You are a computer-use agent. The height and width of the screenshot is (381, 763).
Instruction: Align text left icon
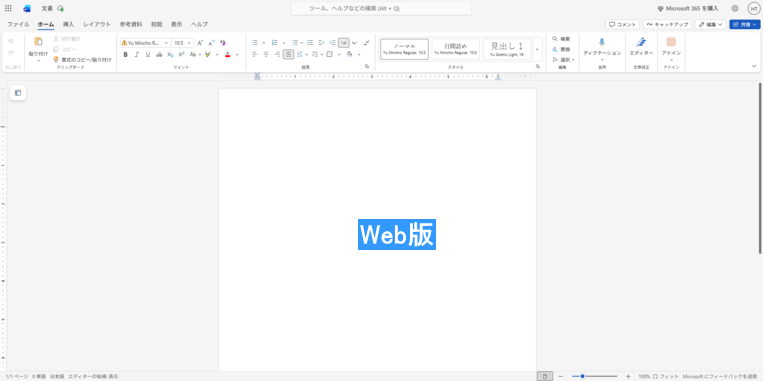254,54
